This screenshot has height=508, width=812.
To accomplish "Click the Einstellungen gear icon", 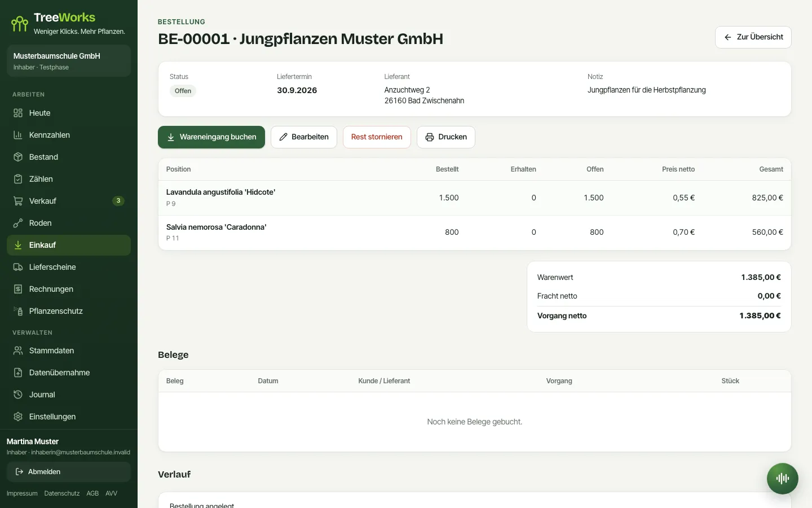I will (x=18, y=417).
